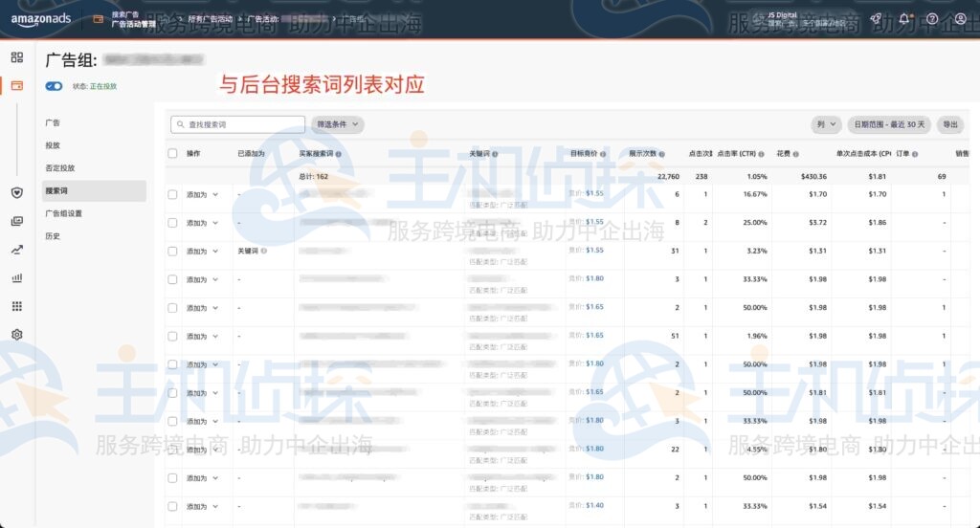Focus the 查找搜索词 search field
Image resolution: width=980 pixels, height=528 pixels.
pos(237,124)
